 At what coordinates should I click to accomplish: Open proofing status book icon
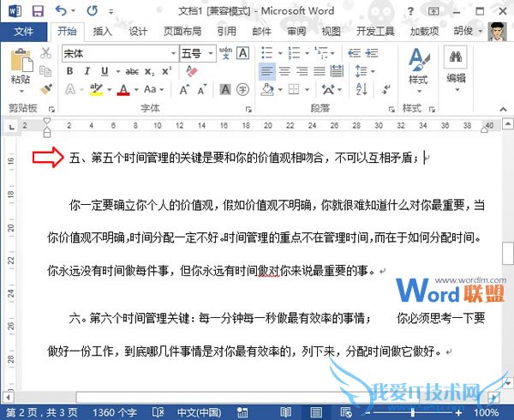pyautogui.click(x=158, y=412)
